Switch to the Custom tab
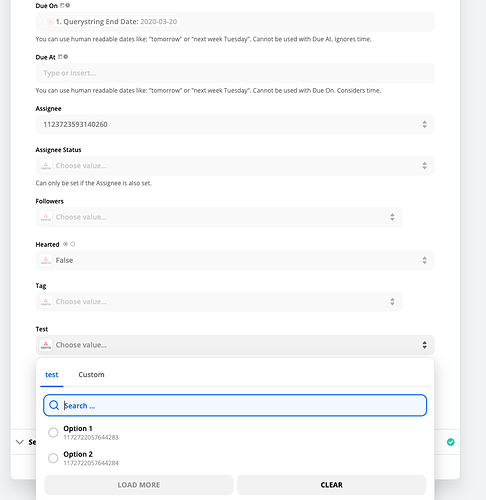This screenshot has height=500, width=486. pos(91,375)
